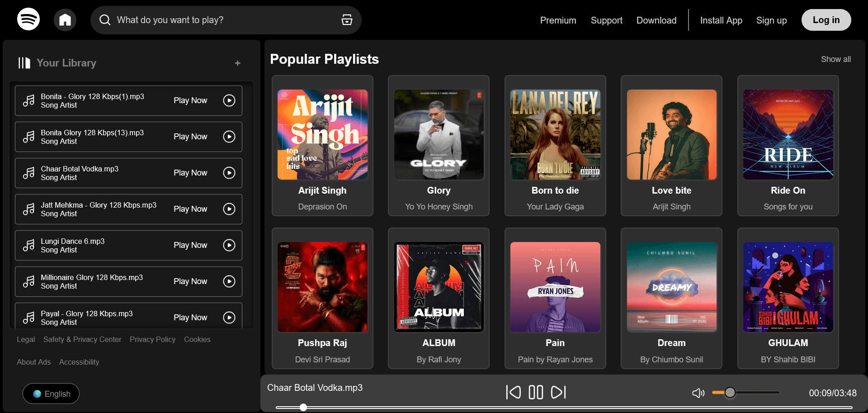Open the English language selector
Viewport: 868px width, 413px height.
pos(51,394)
